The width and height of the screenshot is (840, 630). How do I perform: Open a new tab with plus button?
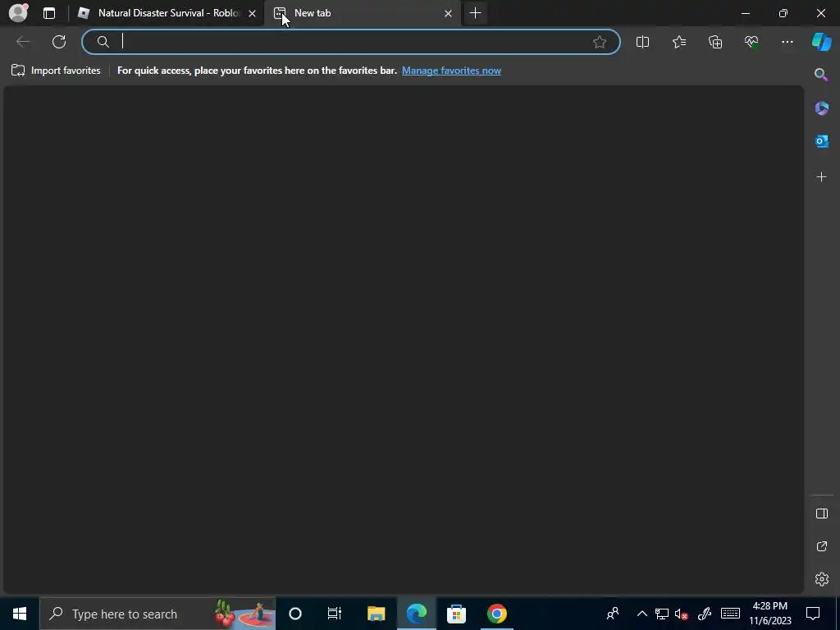475,13
